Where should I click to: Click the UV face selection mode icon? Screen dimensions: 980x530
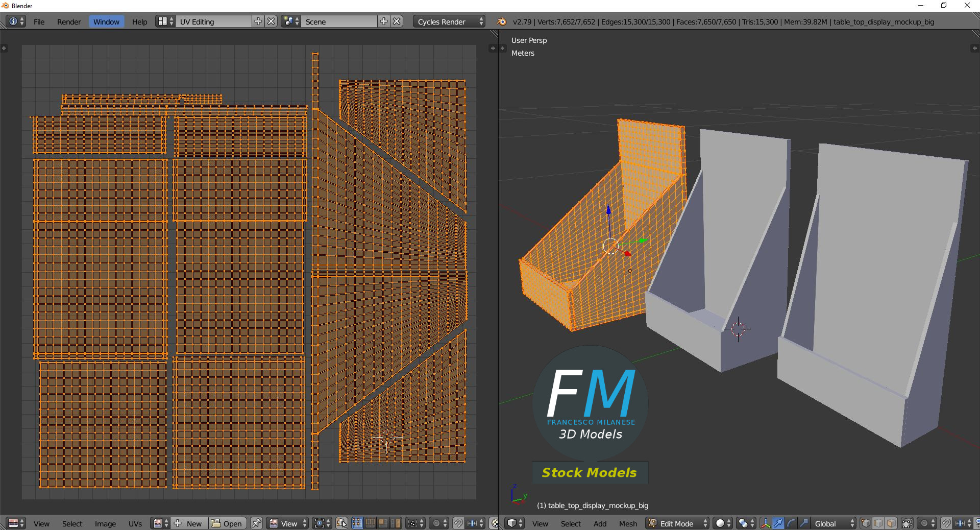(x=383, y=523)
